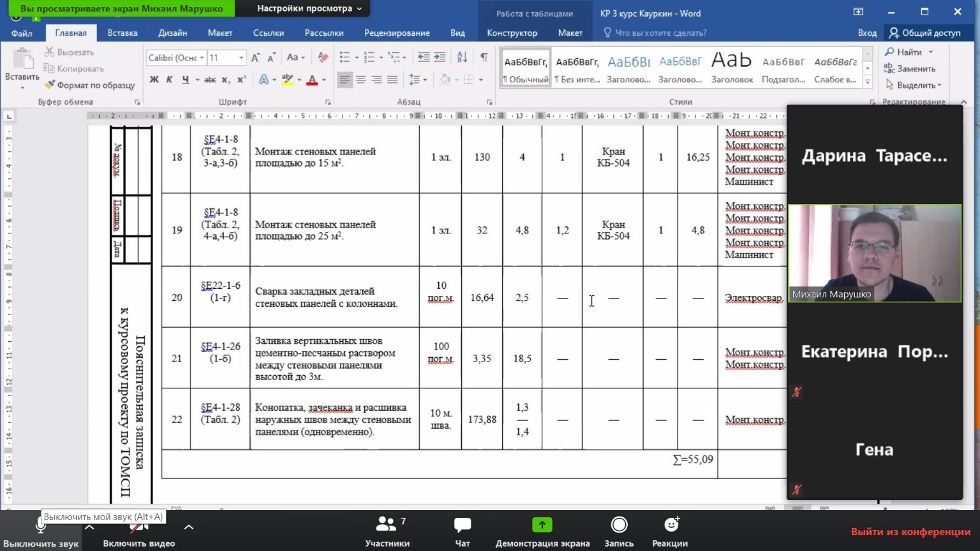This screenshot has width=980, height=551.
Task: Center align text button
Action: pyautogui.click(x=361, y=80)
